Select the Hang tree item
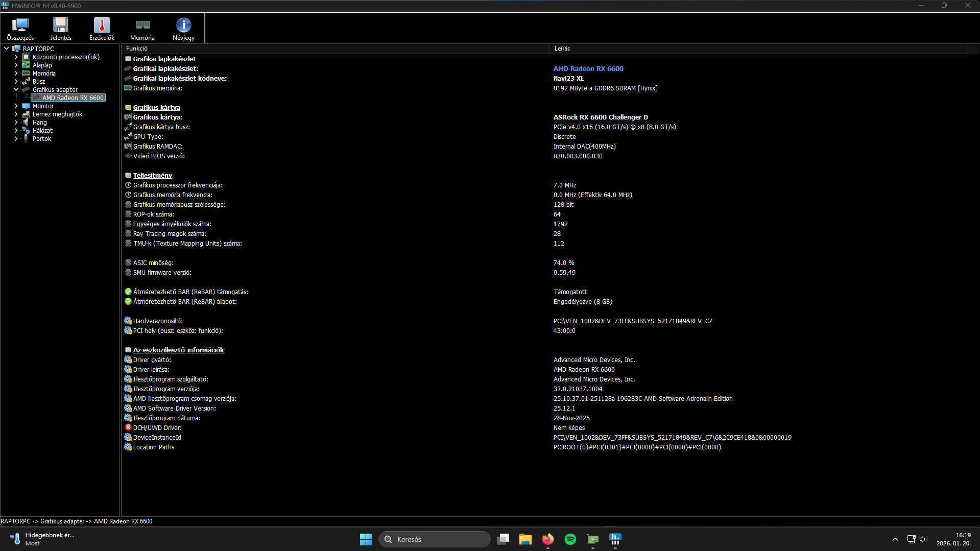Image resolution: width=980 pixels, height=551 pixels. pyautogui.click(x=40, y=123)
